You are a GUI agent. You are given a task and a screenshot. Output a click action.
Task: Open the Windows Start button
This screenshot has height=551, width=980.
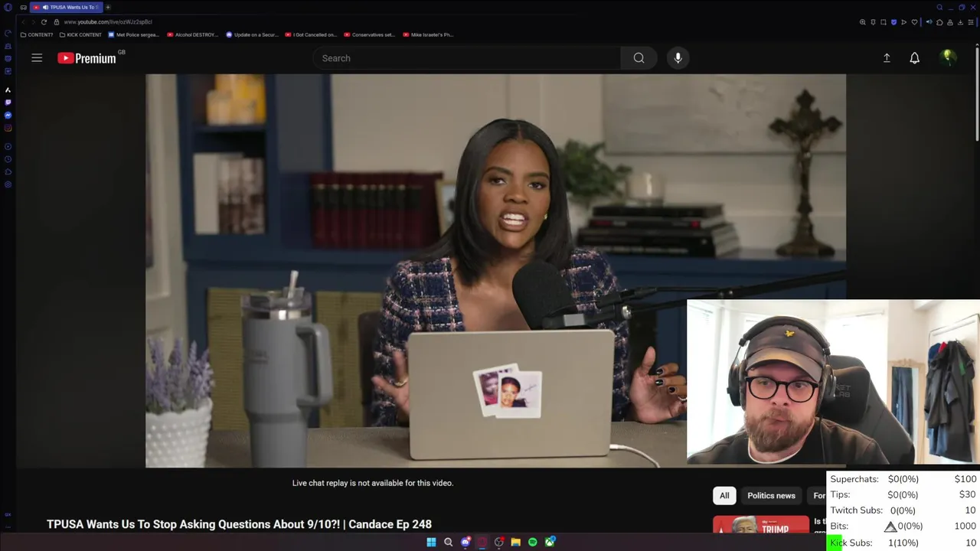pyautogui.click(x=431, y=542)
